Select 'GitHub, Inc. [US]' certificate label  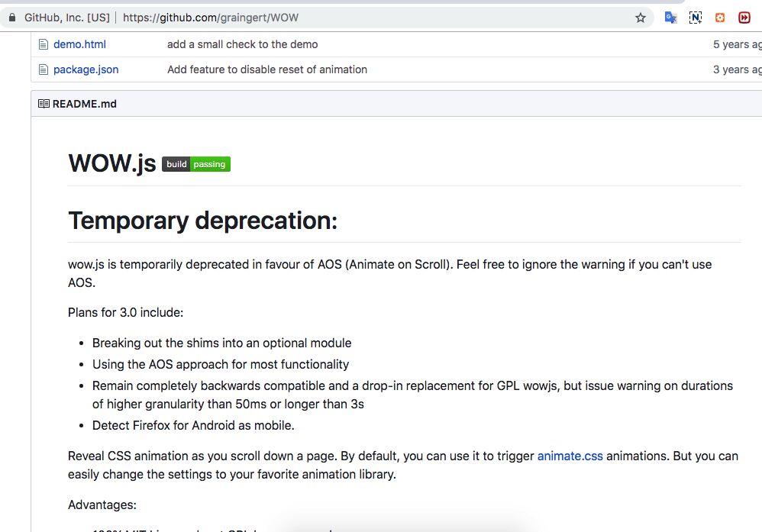67,18
